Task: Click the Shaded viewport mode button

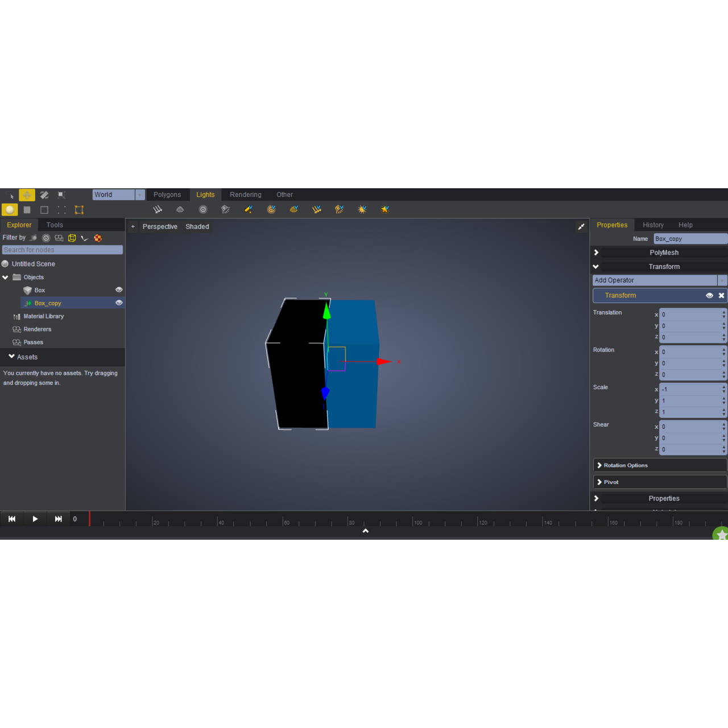Action: 197,226
